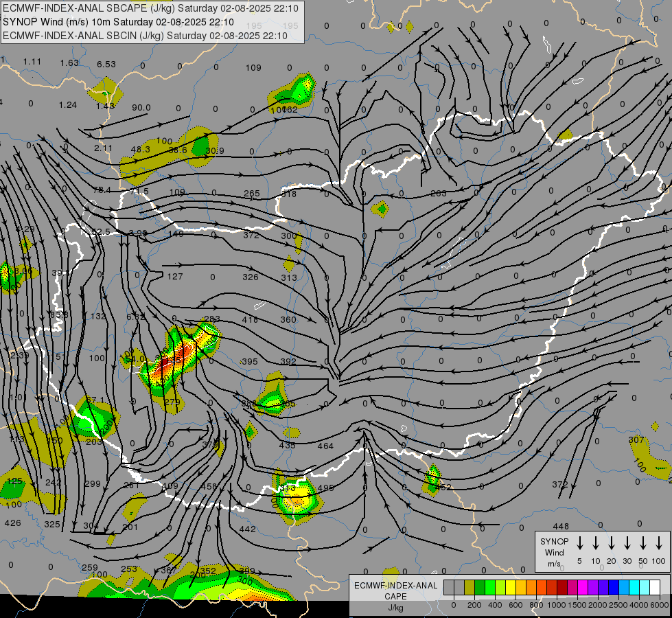Viewport: 672px width, 618px height.
Task: Click the 1000 tick on the CAPE scale
Action: pos(557,605)
